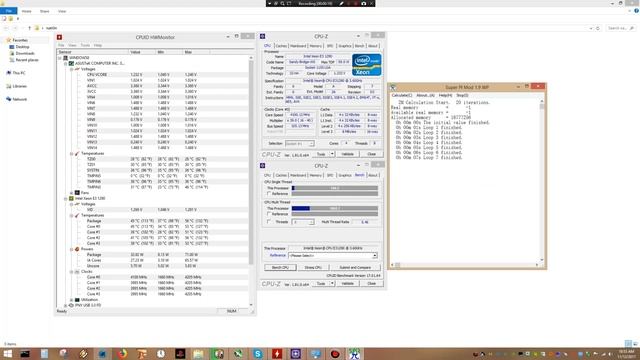This screenshot has width=640, height=360.
Task: Click the clock icon on the taskbar
Action: pos(160,353)
